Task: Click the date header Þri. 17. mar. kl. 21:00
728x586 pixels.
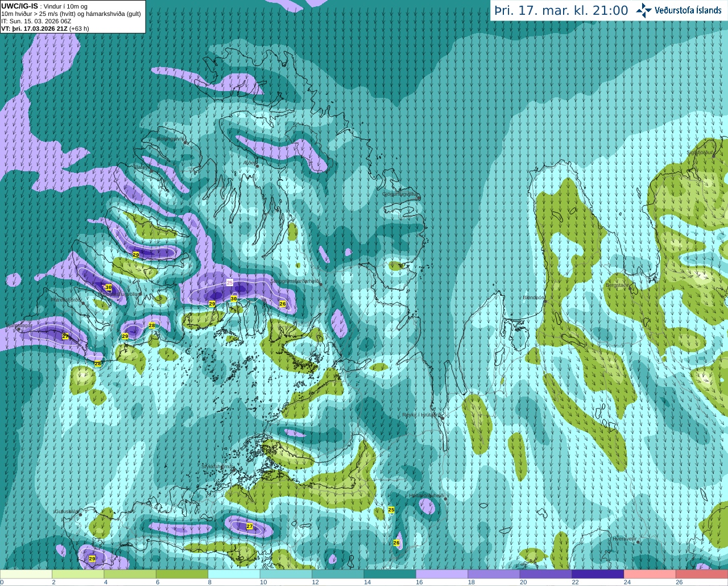Action: (x=561, y=10)
